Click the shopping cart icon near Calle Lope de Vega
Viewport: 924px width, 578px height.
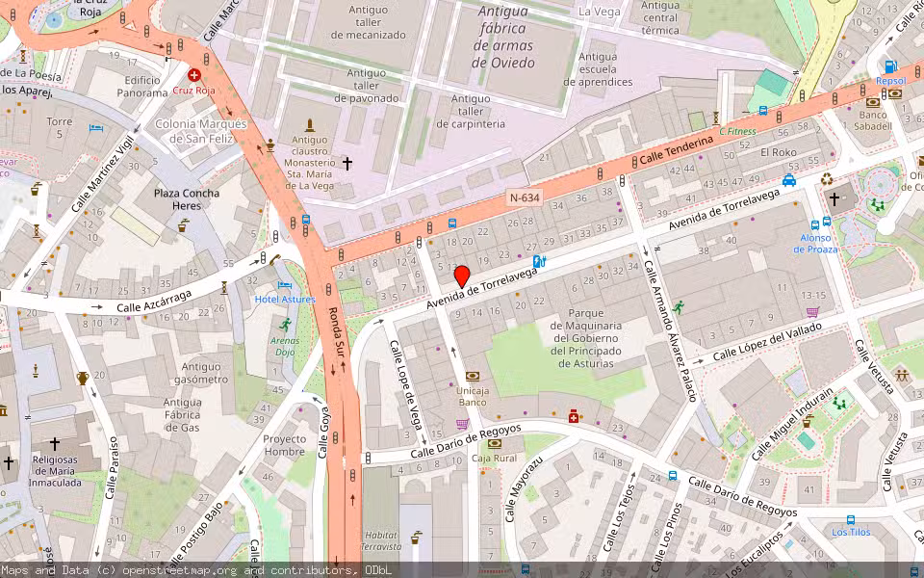(463, 424)
